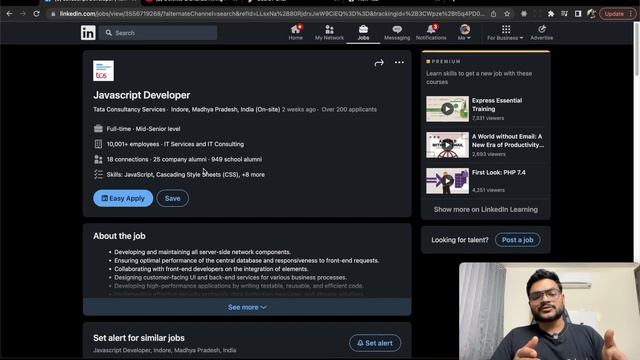
Task: Click the Easy Apply button
Action: [123, 198]
